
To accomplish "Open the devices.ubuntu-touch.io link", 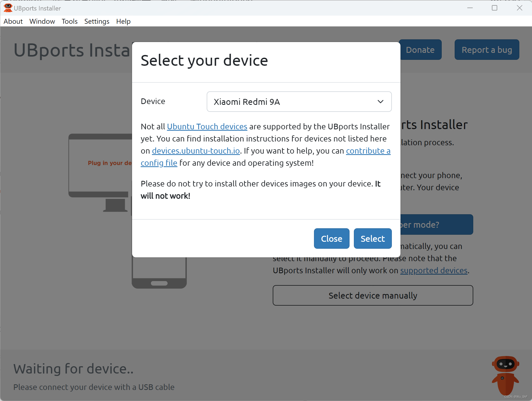I will click(x=196, y=151).
